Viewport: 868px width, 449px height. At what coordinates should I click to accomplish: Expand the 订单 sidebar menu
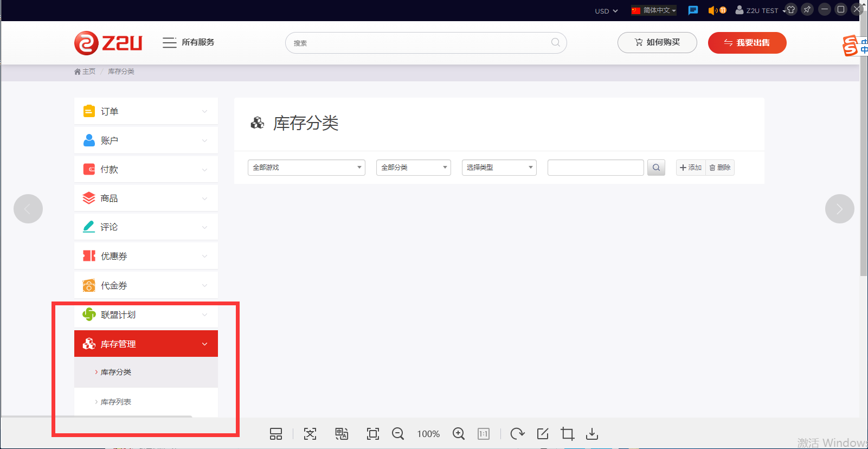146,111
